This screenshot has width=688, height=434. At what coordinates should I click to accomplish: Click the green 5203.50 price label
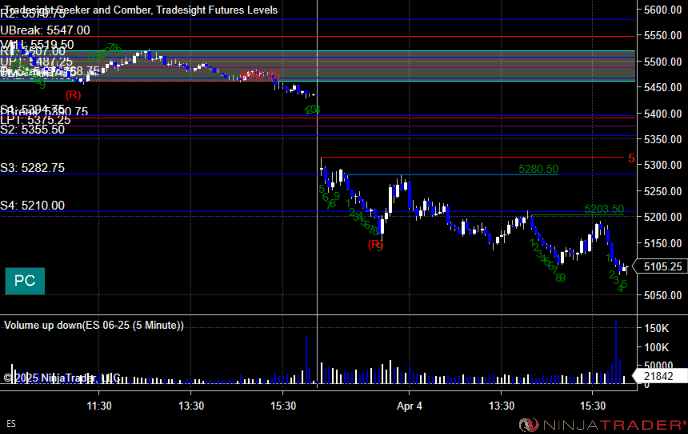point(604,209)
